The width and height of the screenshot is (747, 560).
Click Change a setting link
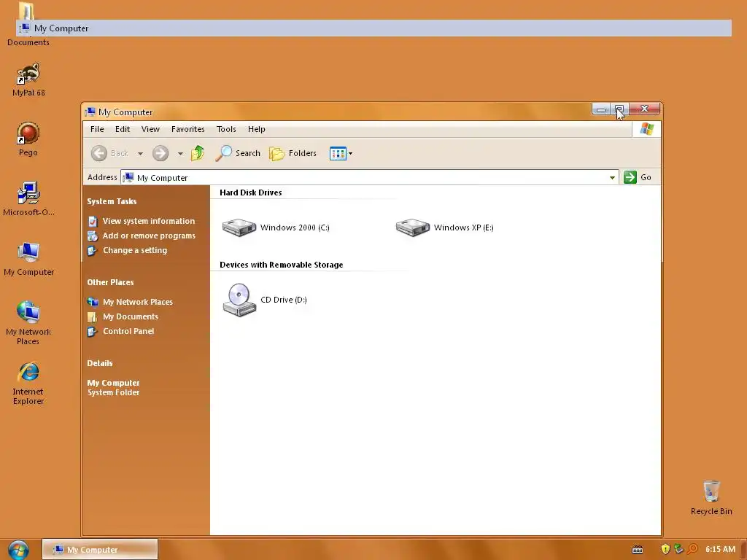click(135, 251)
